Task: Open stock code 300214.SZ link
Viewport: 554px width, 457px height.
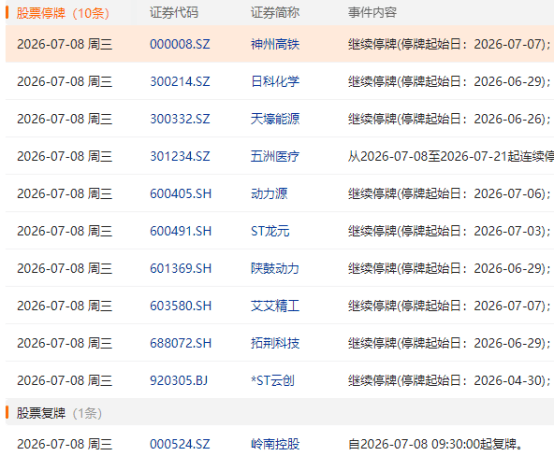Action: 180,82
